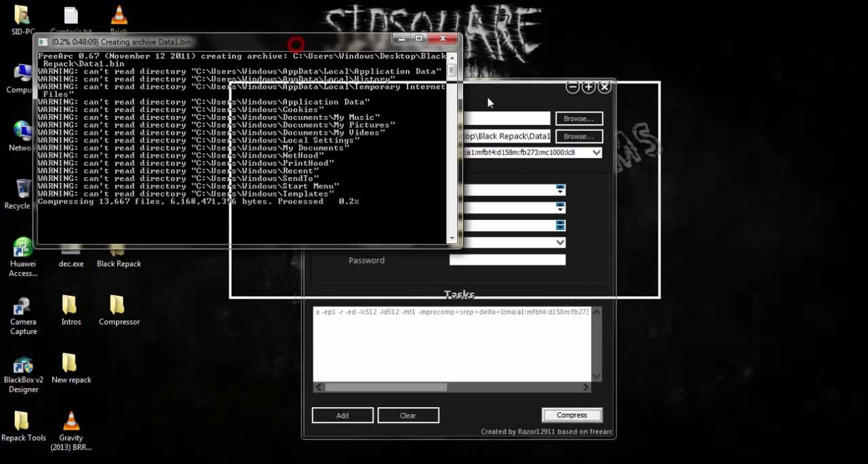Viewport: 868px width, 464px height.
Task: Minimize the compressor tool with the minus icon
Action: [572, 87]
